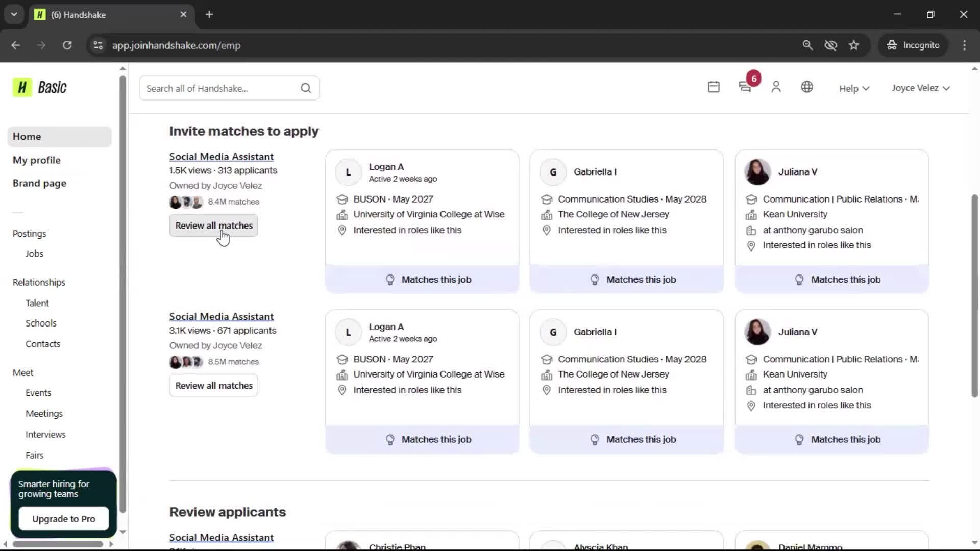The height and width of the screenshot is (551, 980).
Task: Open Social Media Assistant link with 3.1K views
Action: (x=221, y=317)
